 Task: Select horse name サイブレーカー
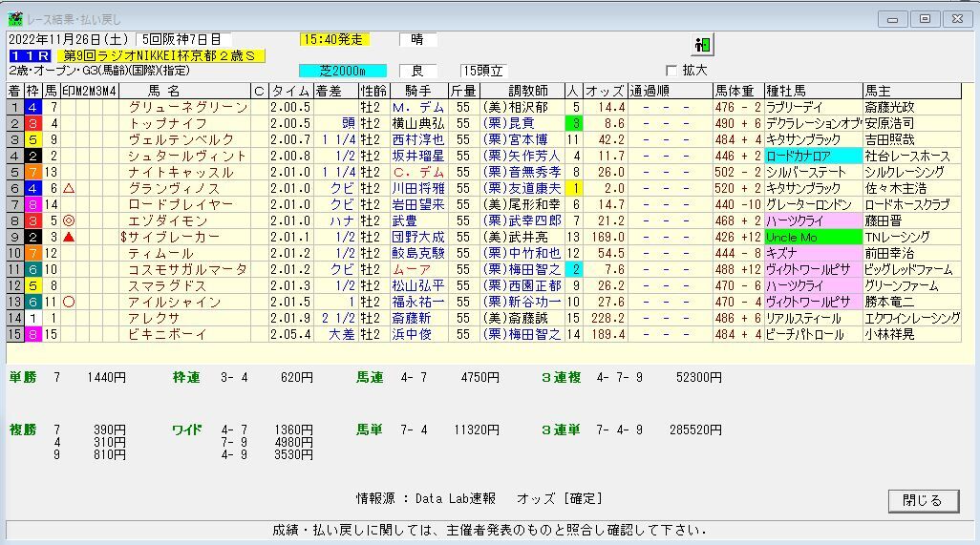point(174,238)
